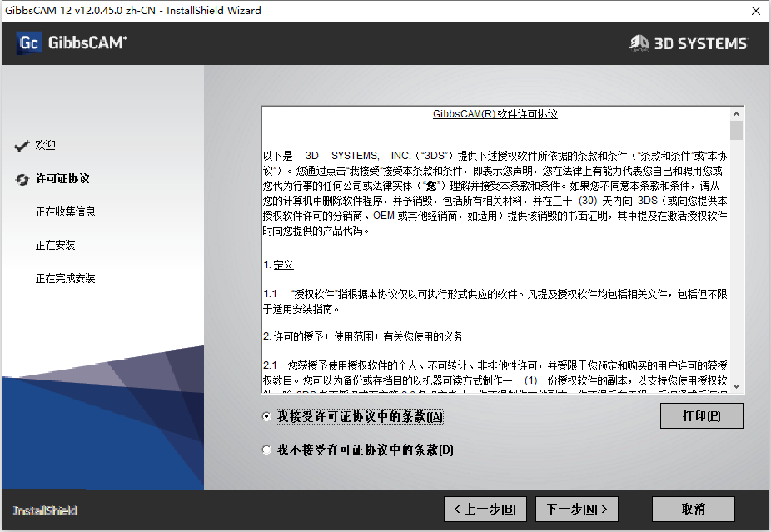Click the license scrollbar down arrow
The width and height of the screenshot is (771, 532).
pos(736,386)
